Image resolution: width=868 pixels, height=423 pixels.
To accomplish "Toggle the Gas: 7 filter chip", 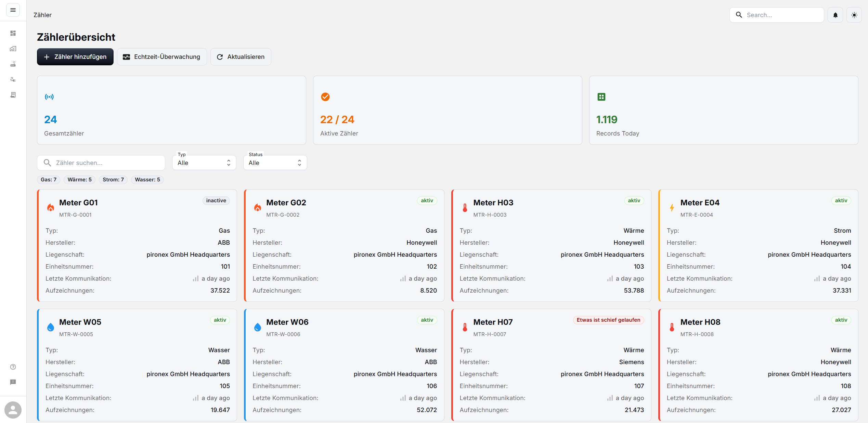I will click(49, 180).
